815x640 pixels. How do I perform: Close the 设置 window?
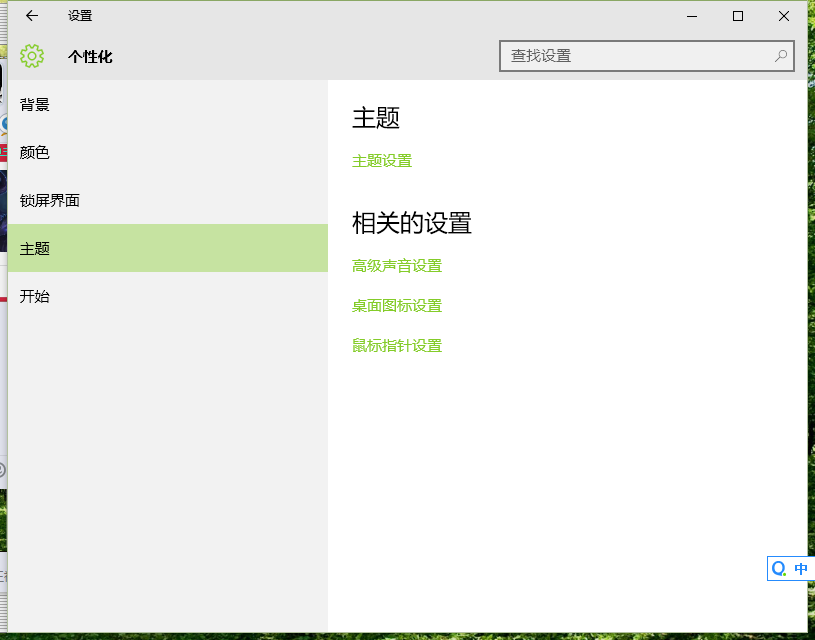(x=784, y=16)
